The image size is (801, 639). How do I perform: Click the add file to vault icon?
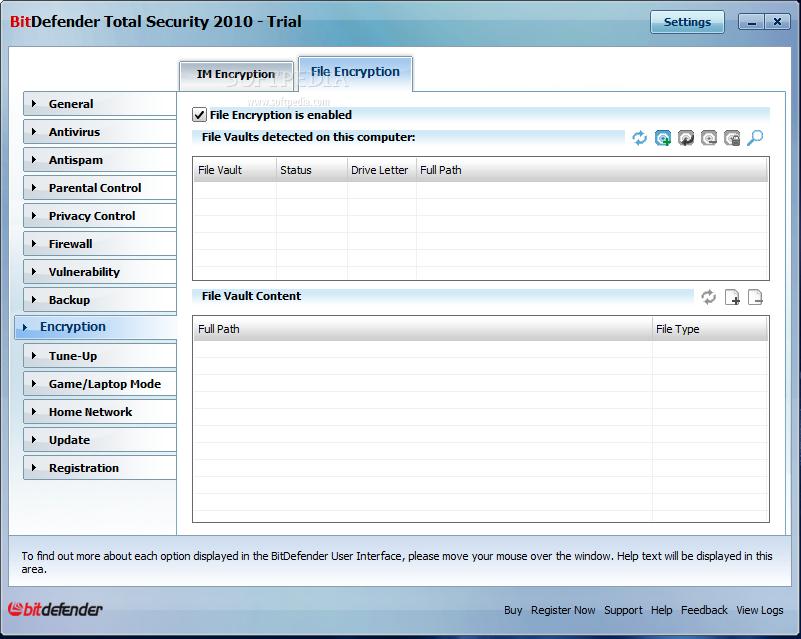[732, 297]
